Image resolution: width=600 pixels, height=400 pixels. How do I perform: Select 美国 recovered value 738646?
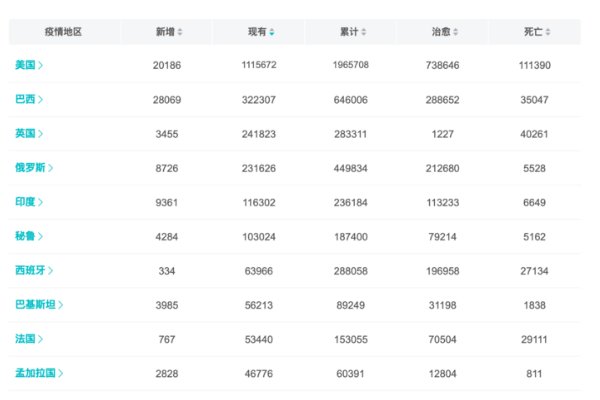[442, 65]
